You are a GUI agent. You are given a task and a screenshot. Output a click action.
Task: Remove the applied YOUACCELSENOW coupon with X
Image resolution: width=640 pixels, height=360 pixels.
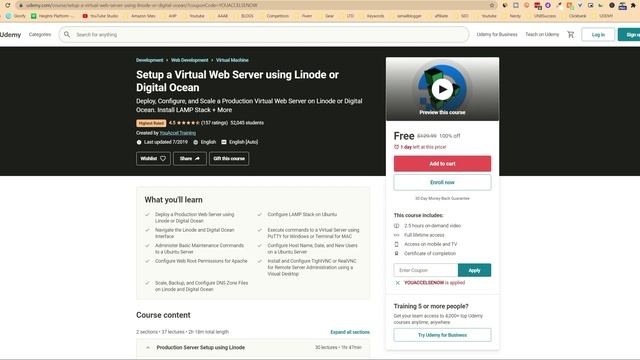pos(398,282)
